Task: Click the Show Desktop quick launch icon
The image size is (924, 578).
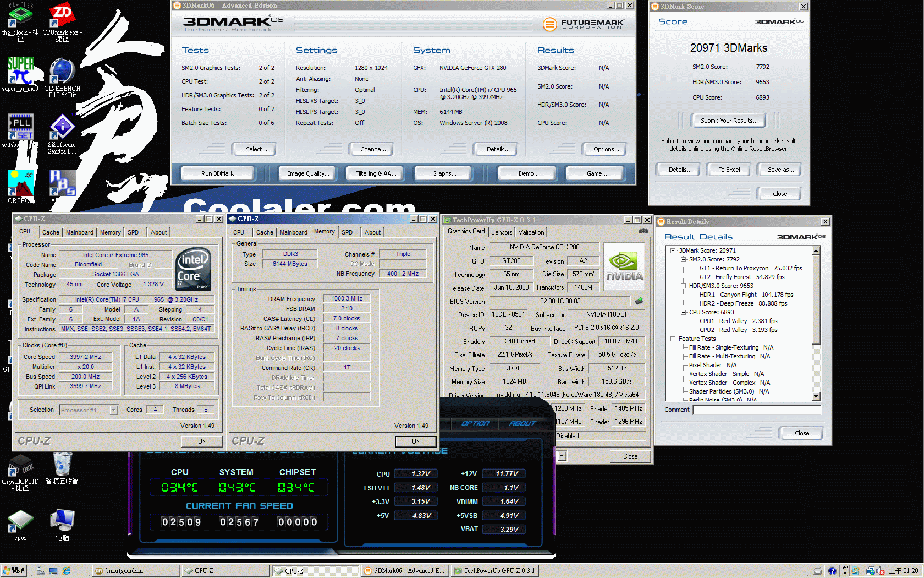Action: (x=53, y=571)
